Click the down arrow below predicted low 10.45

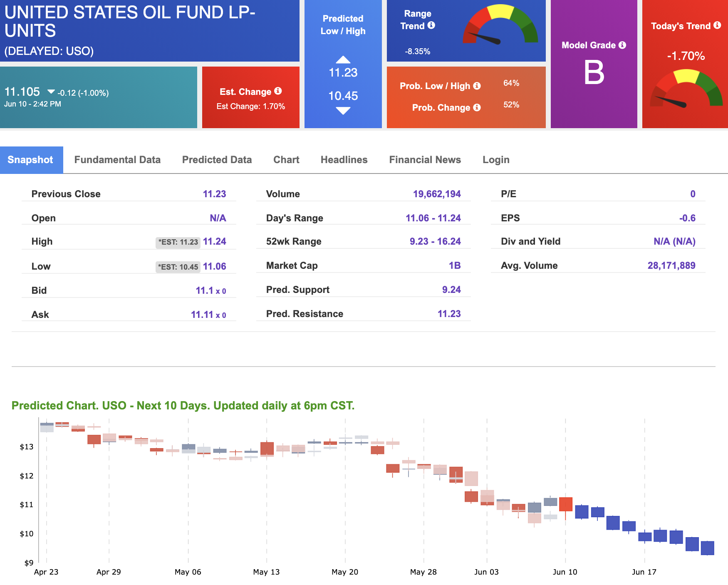click(x=343, y=111)
